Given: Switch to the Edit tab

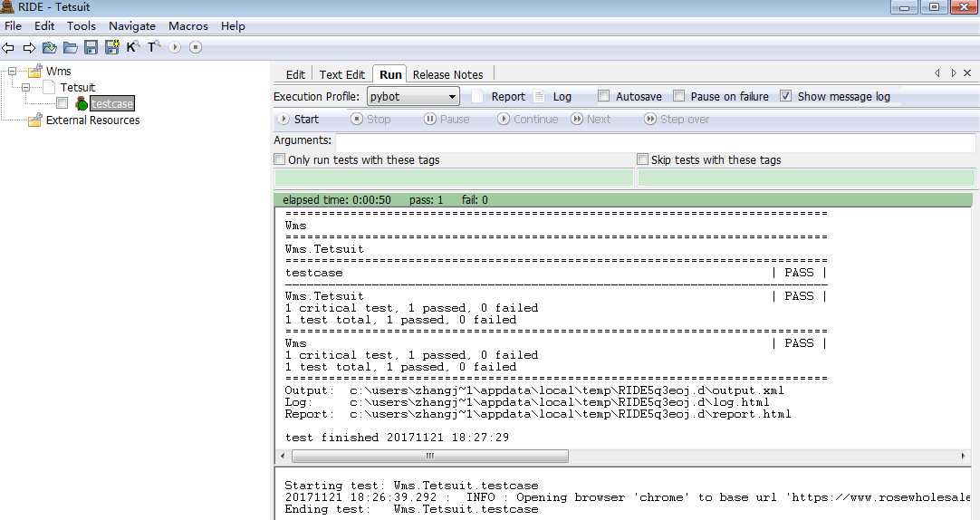Looking at the screenshot, I should click(x=295, y=74).
